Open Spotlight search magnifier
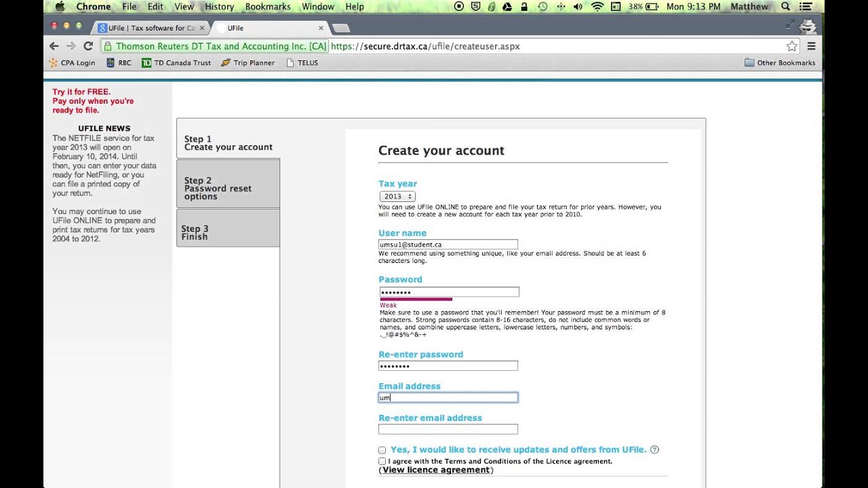868x488 pixels. tap(785, 7)
